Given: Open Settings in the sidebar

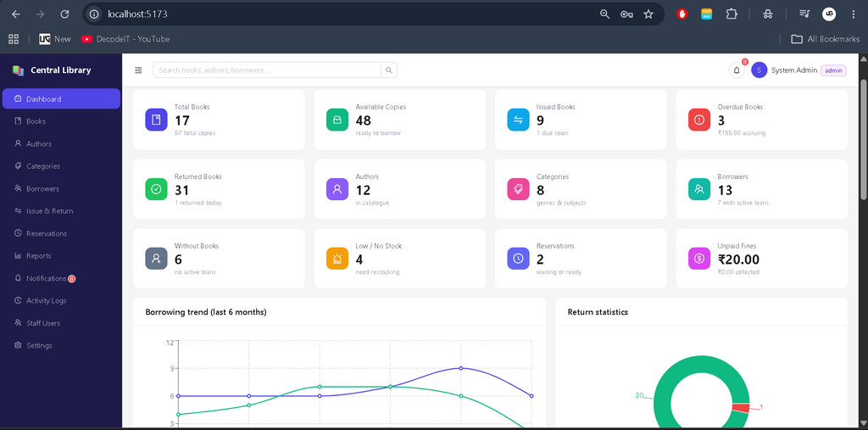Looking at the screenshot, I should (61, 346).
